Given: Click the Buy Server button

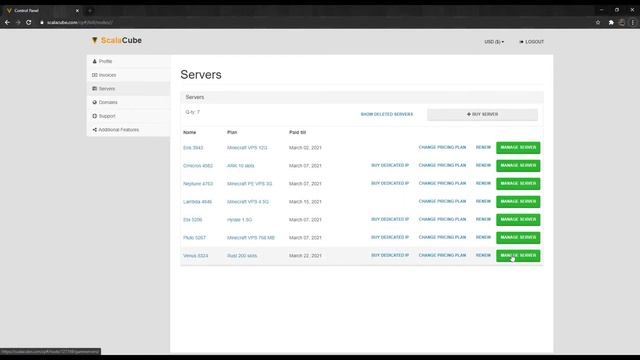Looking at the screenshot, I should (x=482, y=114).
